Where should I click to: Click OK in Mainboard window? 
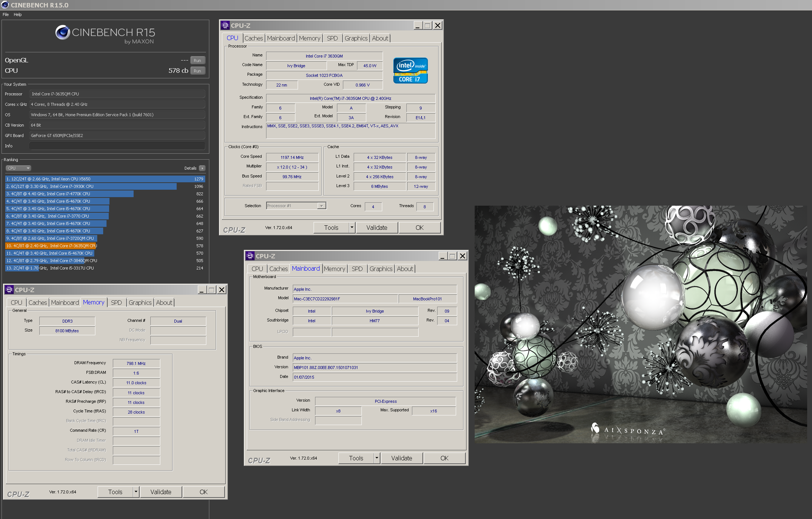coord(444,458)
